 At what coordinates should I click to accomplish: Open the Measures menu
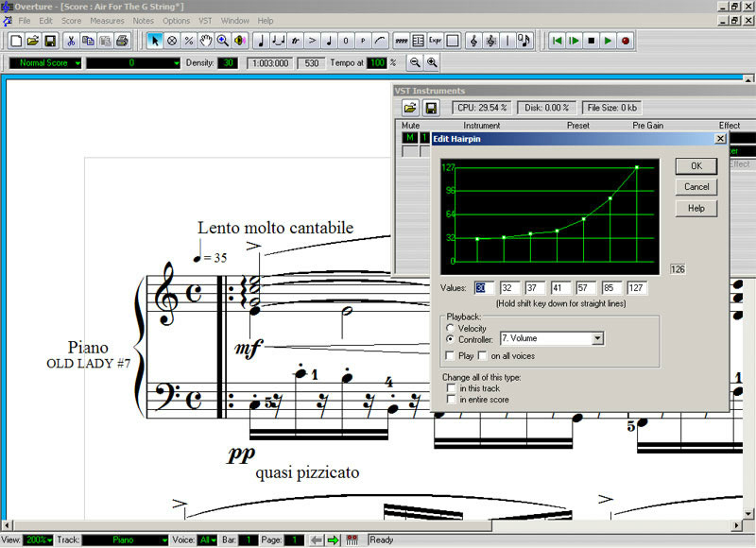107,20
